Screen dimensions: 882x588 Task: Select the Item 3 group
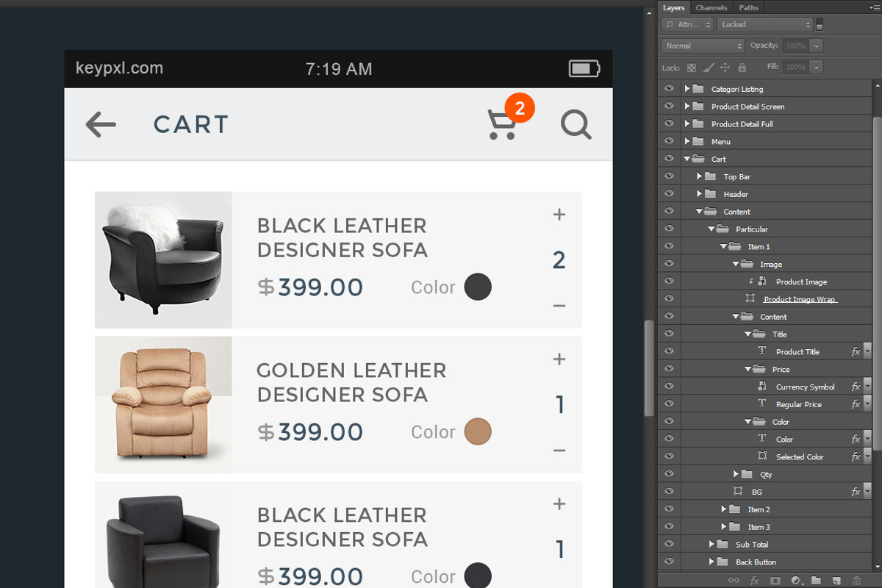click(x=759, y=527)
